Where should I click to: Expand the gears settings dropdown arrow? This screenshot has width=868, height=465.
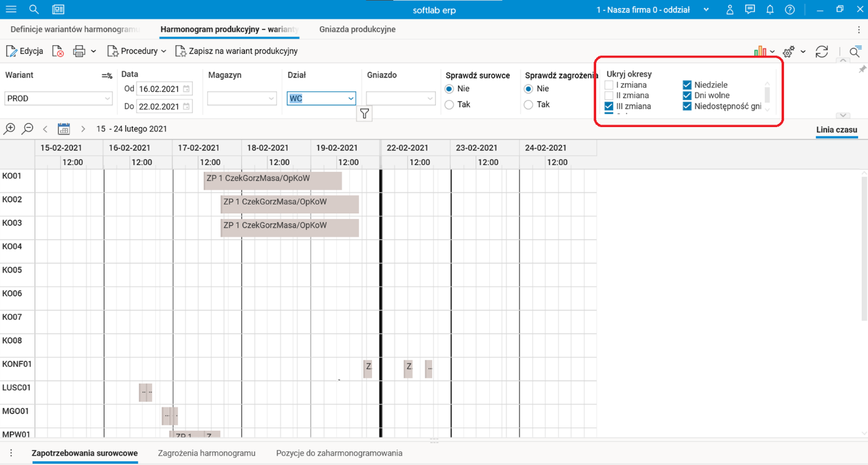tap(803, 52)
